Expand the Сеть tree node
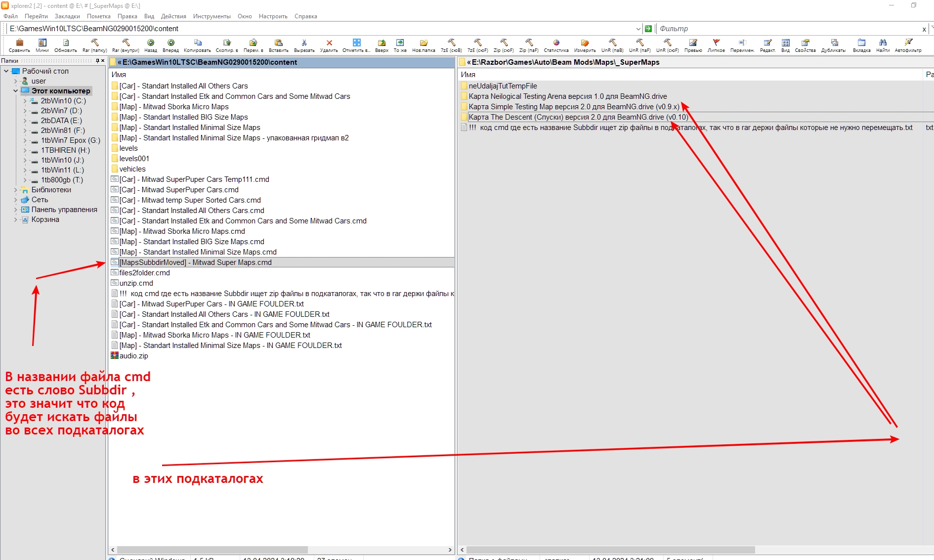934x560 pixels. [15, 200]
